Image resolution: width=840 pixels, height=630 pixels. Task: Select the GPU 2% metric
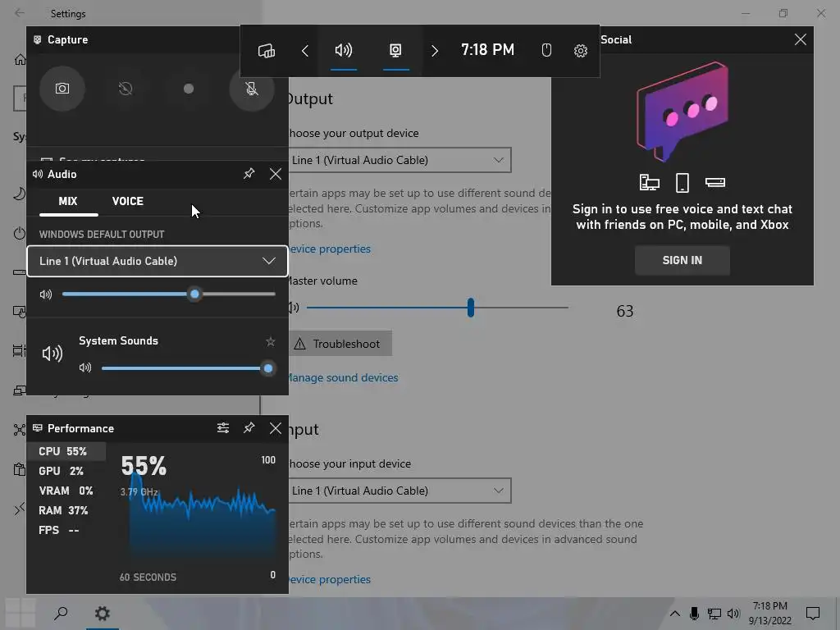[x=66, y=472]
